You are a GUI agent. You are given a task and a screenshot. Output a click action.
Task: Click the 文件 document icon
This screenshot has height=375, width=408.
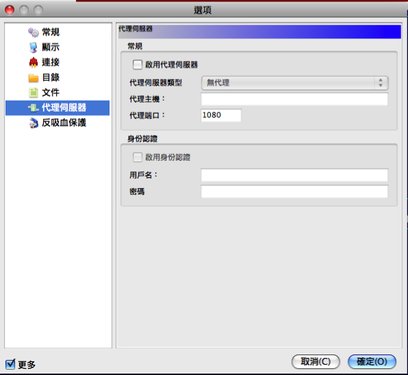point(33,93)
